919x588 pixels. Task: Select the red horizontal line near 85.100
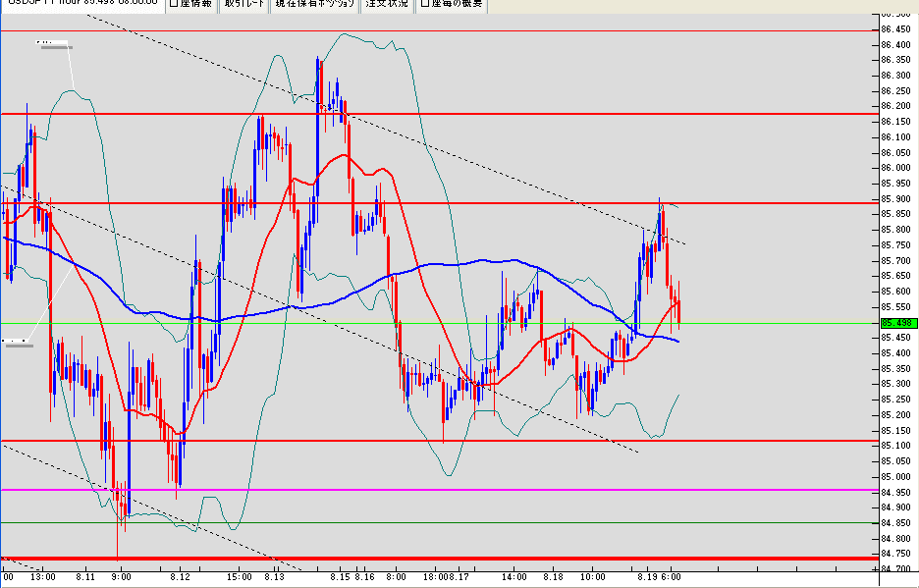440,441
